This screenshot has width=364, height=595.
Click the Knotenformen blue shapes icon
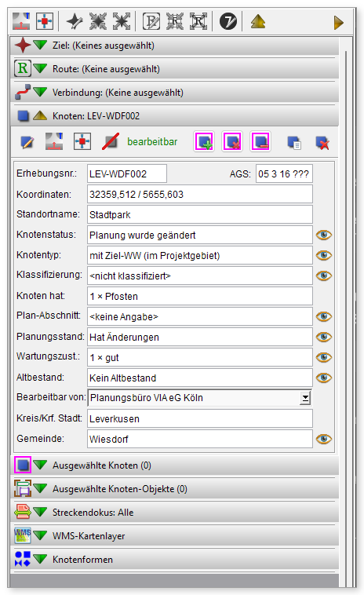[23, 559]
